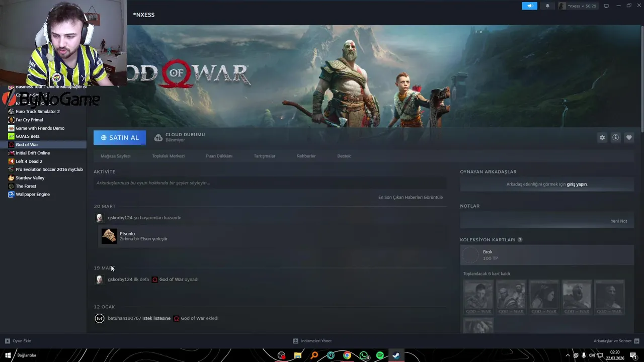Open the Windows Start button
Screen dimensions: 644x362
8,355
